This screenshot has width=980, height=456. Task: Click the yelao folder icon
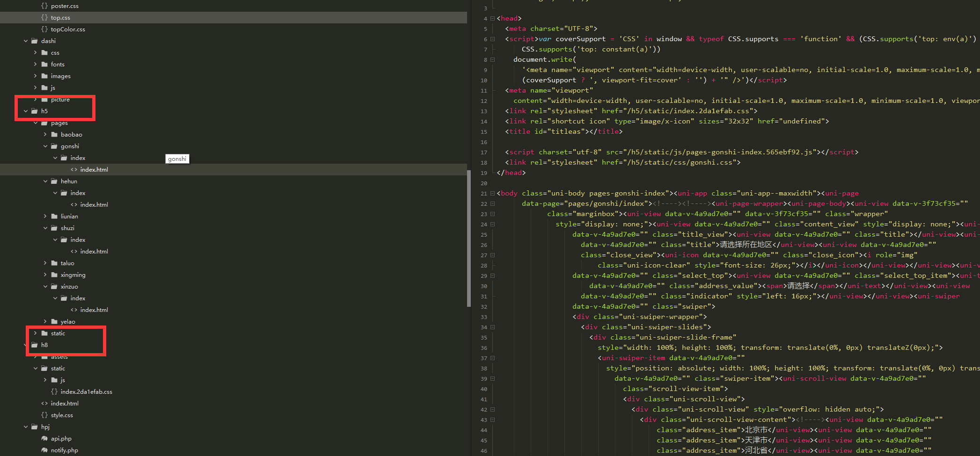point(54,322)
